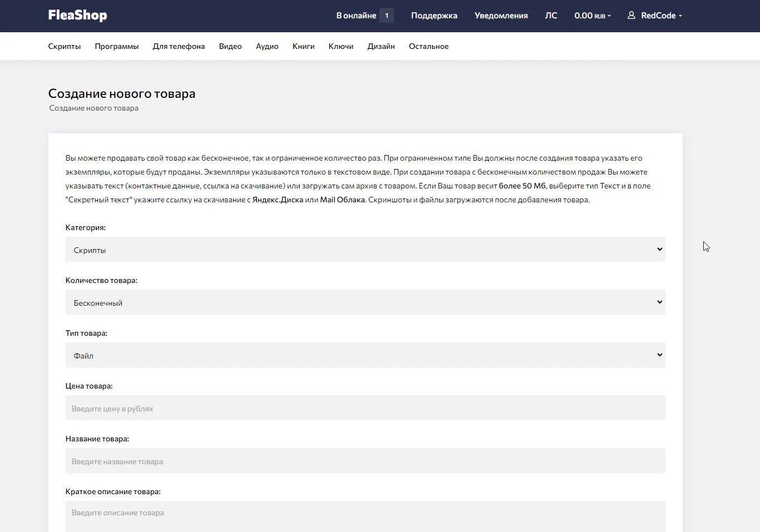This screenshot has height=532, width=760.
Task: Open the Остальное category
Action: 428,46
